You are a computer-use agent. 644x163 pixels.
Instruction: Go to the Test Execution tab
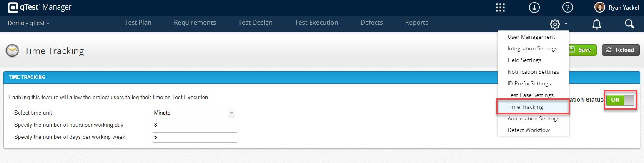316,23
